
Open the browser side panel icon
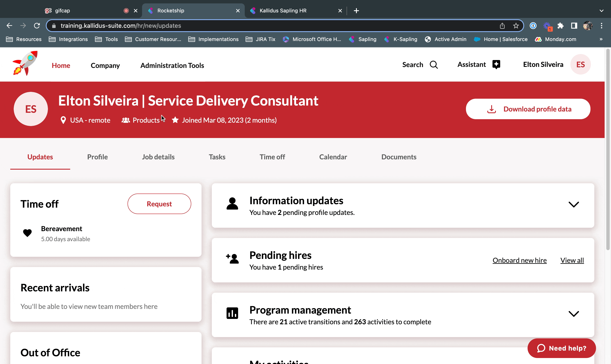(x=574, y=26)
